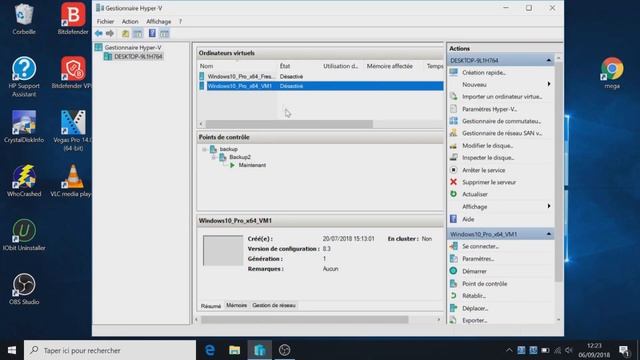640x360 pixels.
Task: Select Windows10_Pro_x64_VM1 virtual machine row
Action: [320, 86]
